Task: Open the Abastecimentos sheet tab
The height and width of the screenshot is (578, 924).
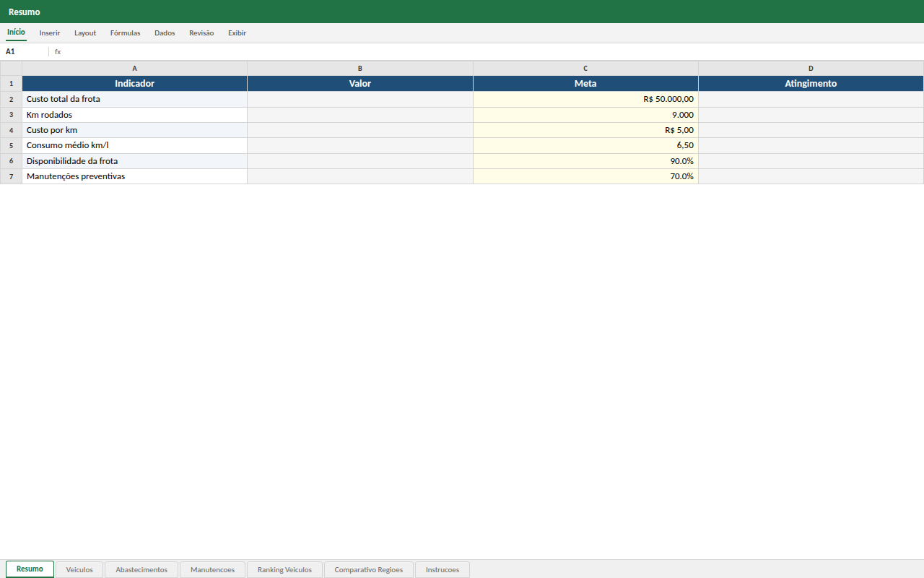Action: tap(141, 570)
